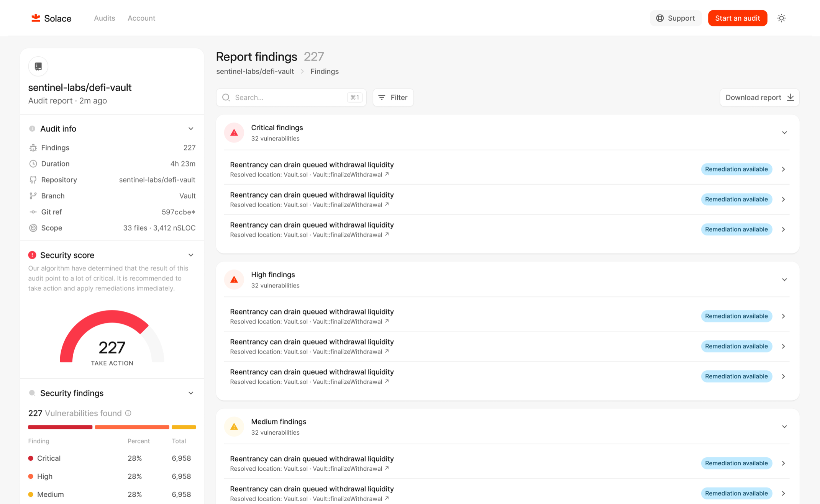Click the GitHub icon next to Repository

[x=33, y=180]
